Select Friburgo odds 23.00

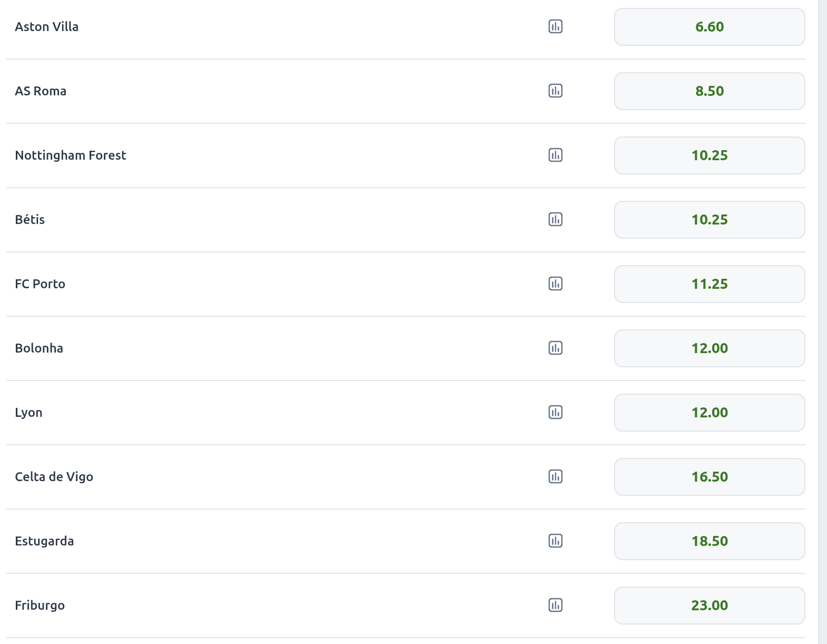click(709, 606)
